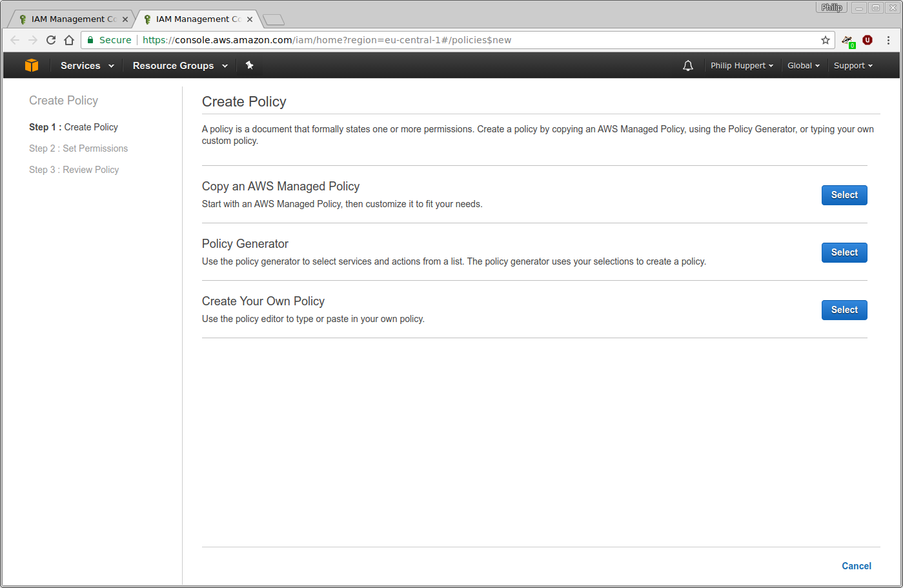Image resolution: width=903 pixels, height=588 pixels.
Task: Click the pin shortcut icon in navbar
Action: click(250, 65)
